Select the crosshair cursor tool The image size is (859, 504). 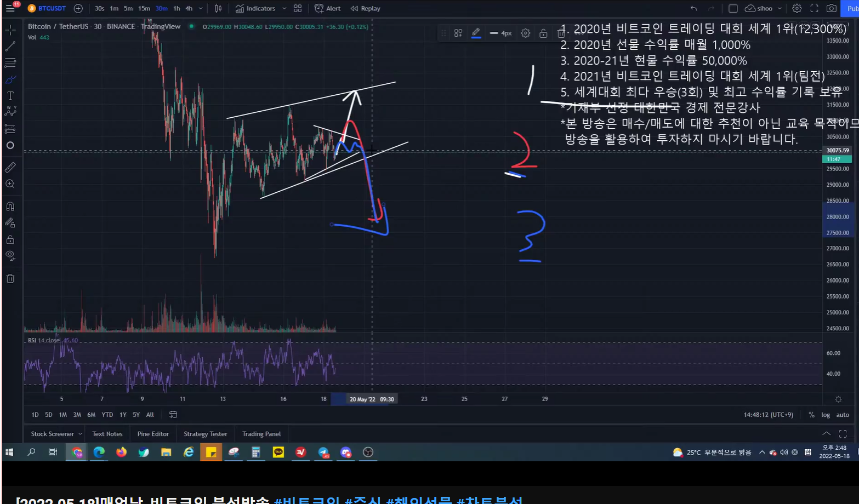pyautogui.click(x=10, y=30)
